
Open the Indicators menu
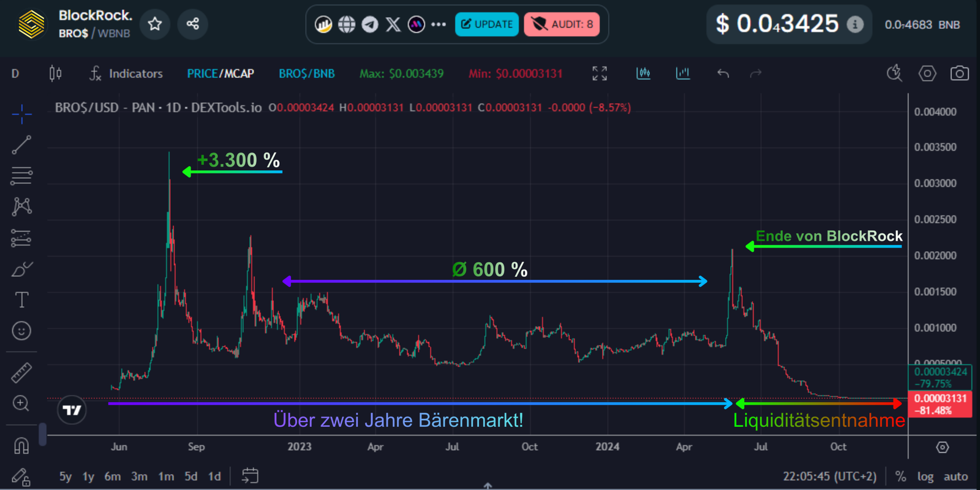tap(126, 73)
